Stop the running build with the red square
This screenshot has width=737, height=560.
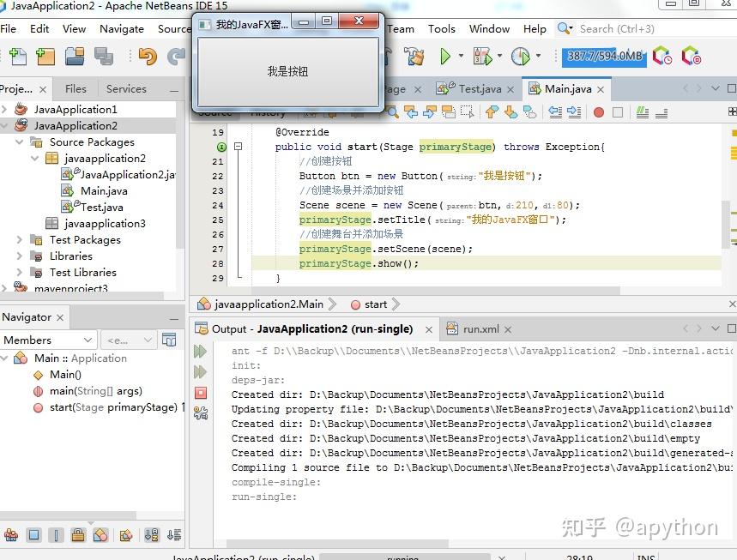click(201, 392)
